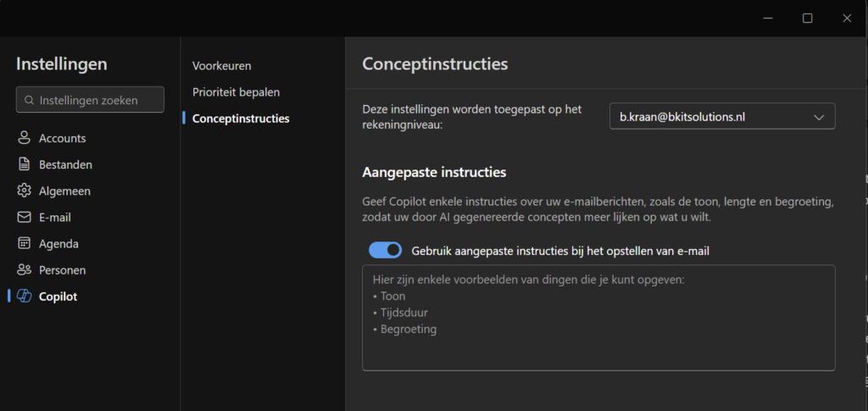Minimize the settings window
The width and height of the screenshot is (868, 411).
(768, 19)
